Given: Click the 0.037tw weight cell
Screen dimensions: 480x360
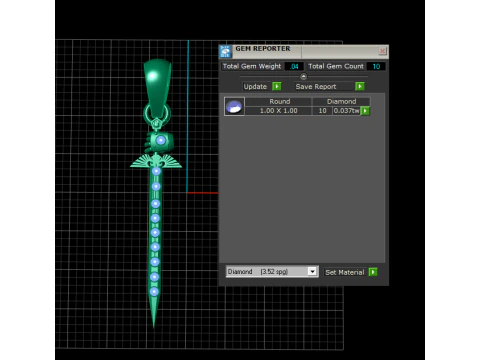Looking at the screenshot, I should [x=347, y=111].
